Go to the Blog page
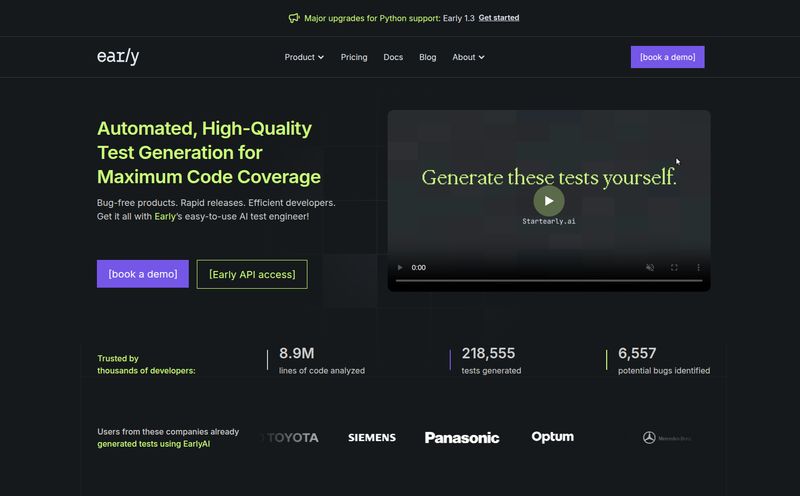This screenshot has width=800, height=496. coord(428,57)
